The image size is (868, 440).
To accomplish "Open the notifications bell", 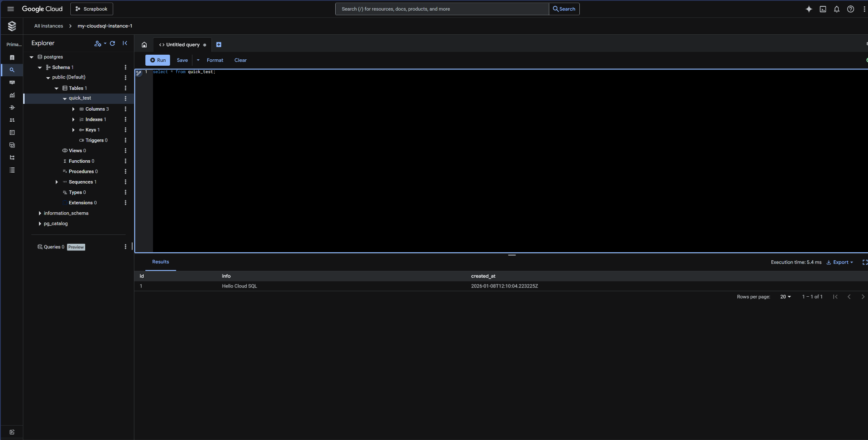I will pyautogui.click(x=837, y=9).
